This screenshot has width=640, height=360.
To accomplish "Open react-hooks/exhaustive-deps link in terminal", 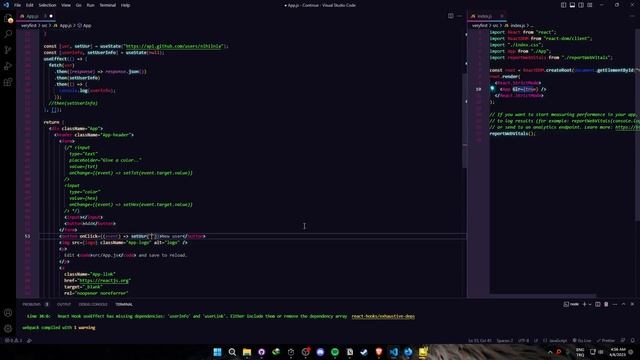I will (383, 316).
